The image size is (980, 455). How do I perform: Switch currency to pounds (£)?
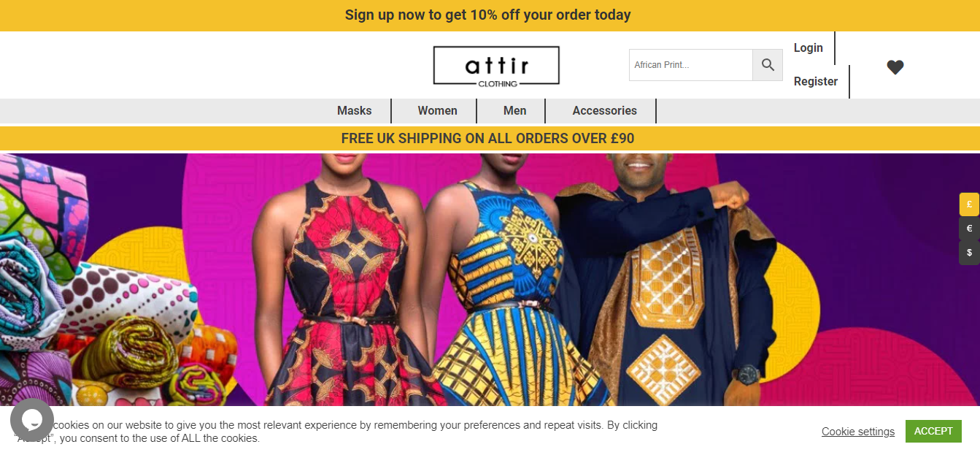tap(969, 204)
